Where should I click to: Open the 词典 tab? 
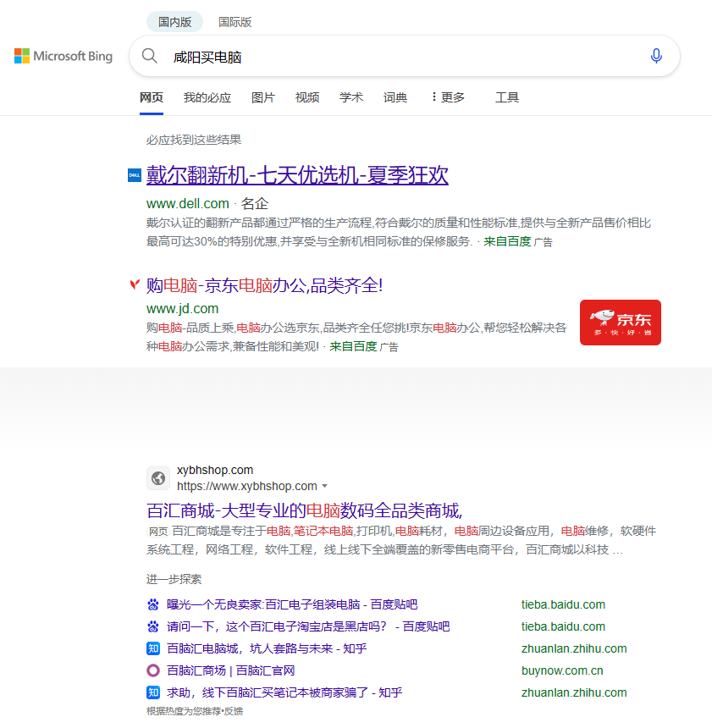coord(395,97)
